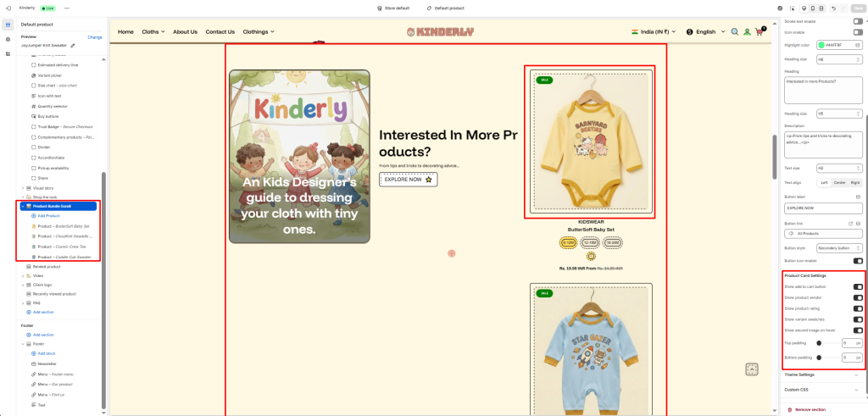Disable Show product rating switch
Image resolution: width=868 pixels, height=416 pixels.
tap(858, 308)
